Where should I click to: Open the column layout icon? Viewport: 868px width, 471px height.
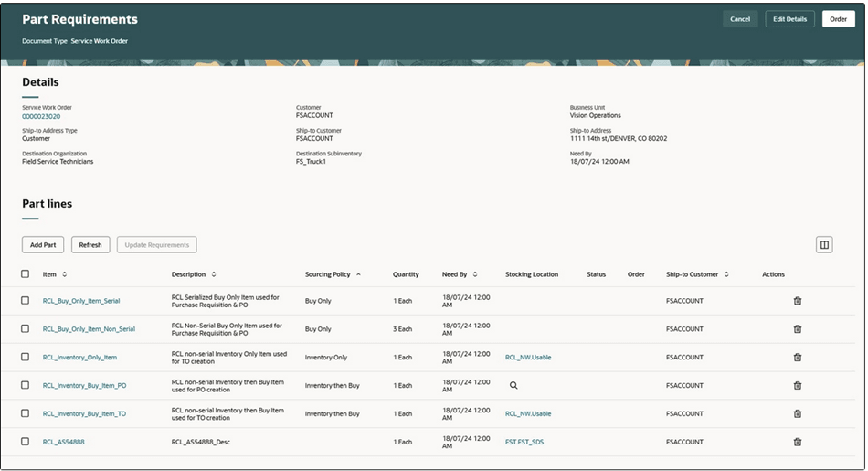pyautogui.click(x=824, y=245)
